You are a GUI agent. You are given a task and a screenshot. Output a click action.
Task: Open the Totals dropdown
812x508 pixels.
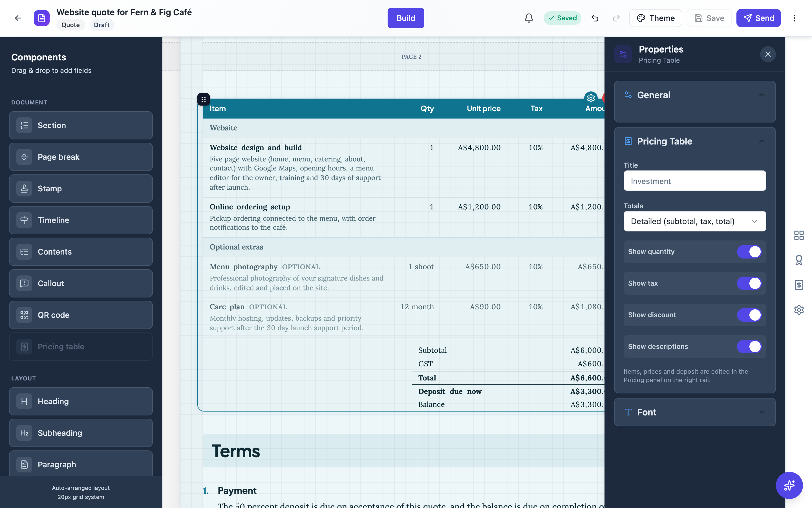point(694,221)
